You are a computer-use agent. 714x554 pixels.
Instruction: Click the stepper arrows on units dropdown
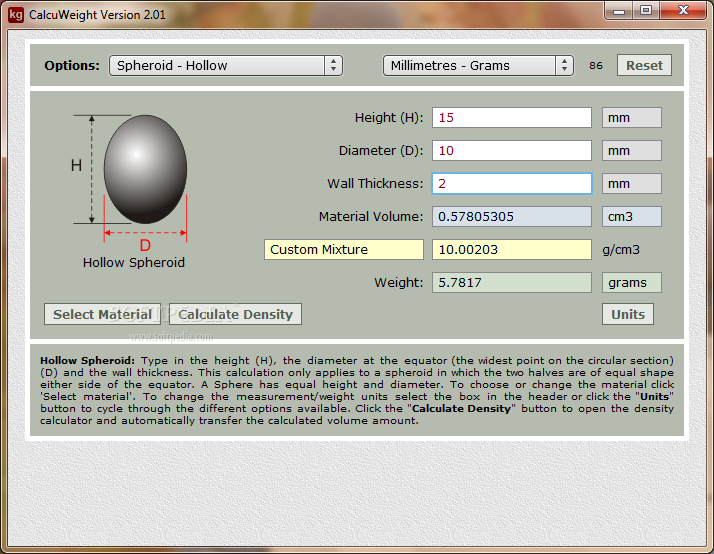564,66
